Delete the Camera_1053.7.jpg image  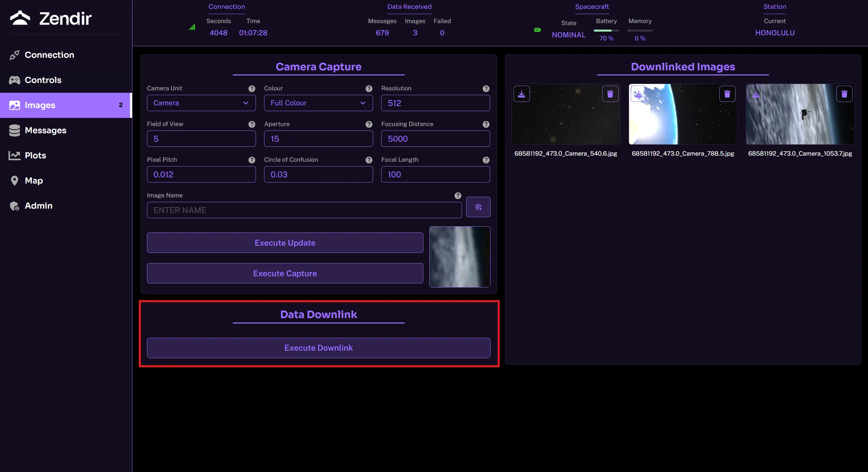pyautogui.click(x=844, y=94)
